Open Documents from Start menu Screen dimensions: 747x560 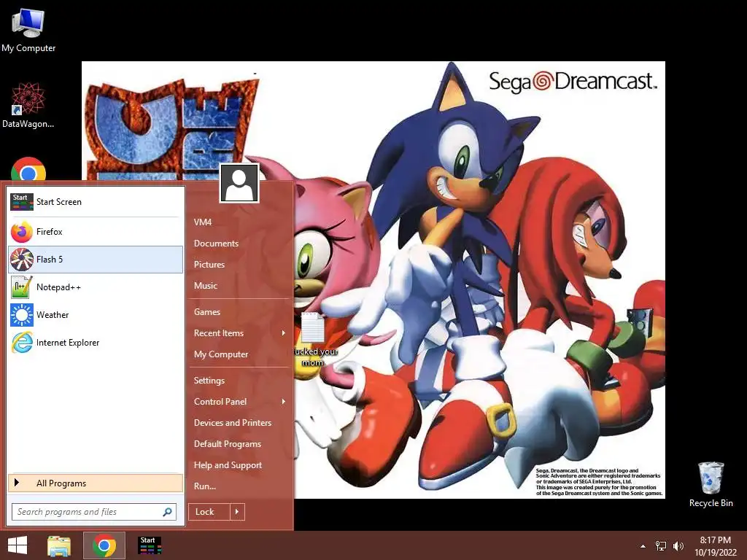point(216,244)
